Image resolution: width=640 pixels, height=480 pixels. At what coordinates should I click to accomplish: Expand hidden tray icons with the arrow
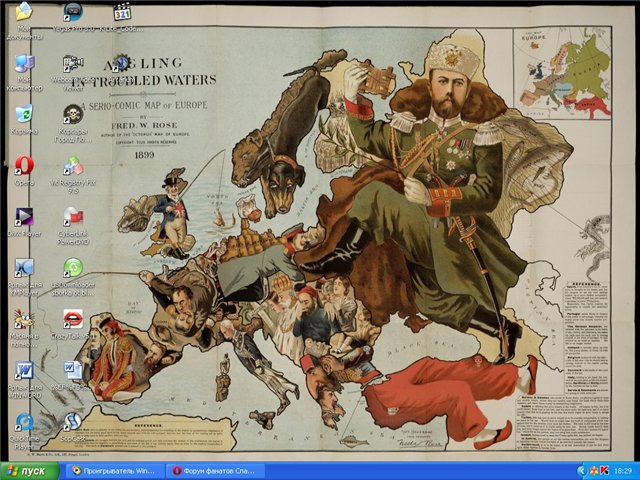tap(581, 471)
